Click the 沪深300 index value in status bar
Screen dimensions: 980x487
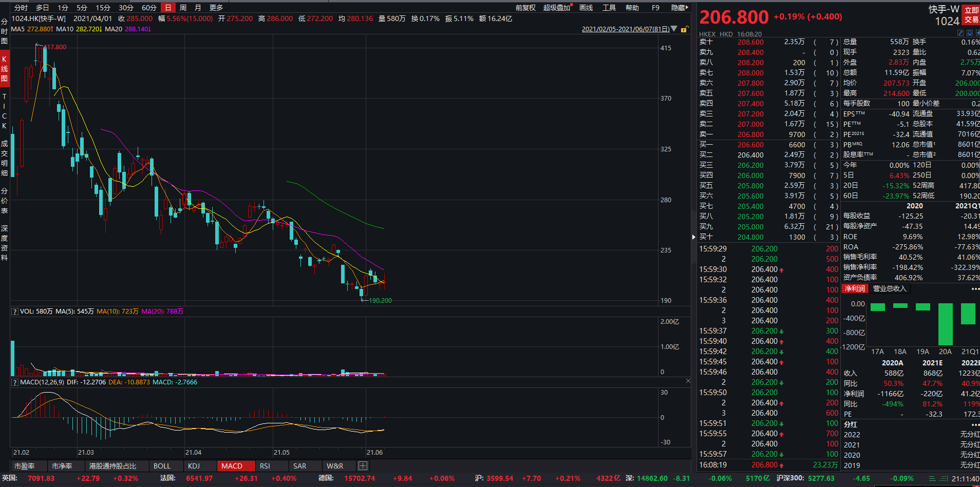click(820, 478)
